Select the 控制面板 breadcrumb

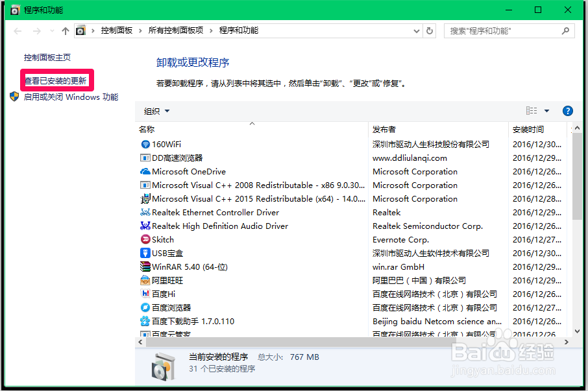(117, 30)
